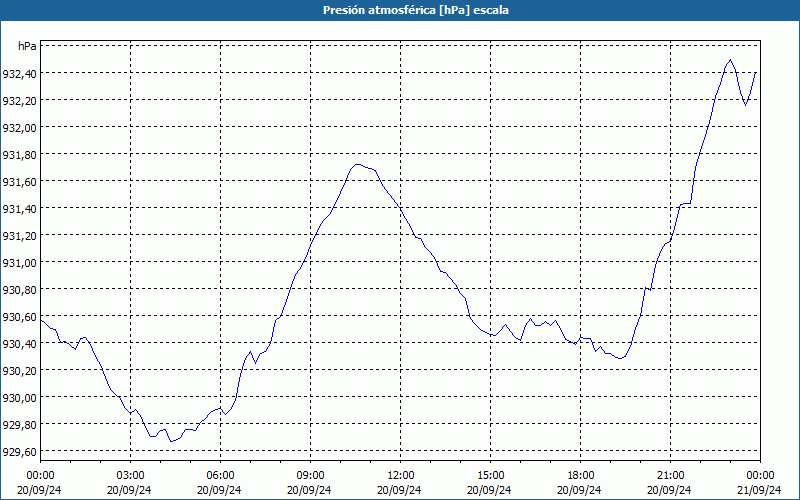Select the '932,20' pressure axis label
This screenshot has height=500, width=800.
tap(19, 101)
